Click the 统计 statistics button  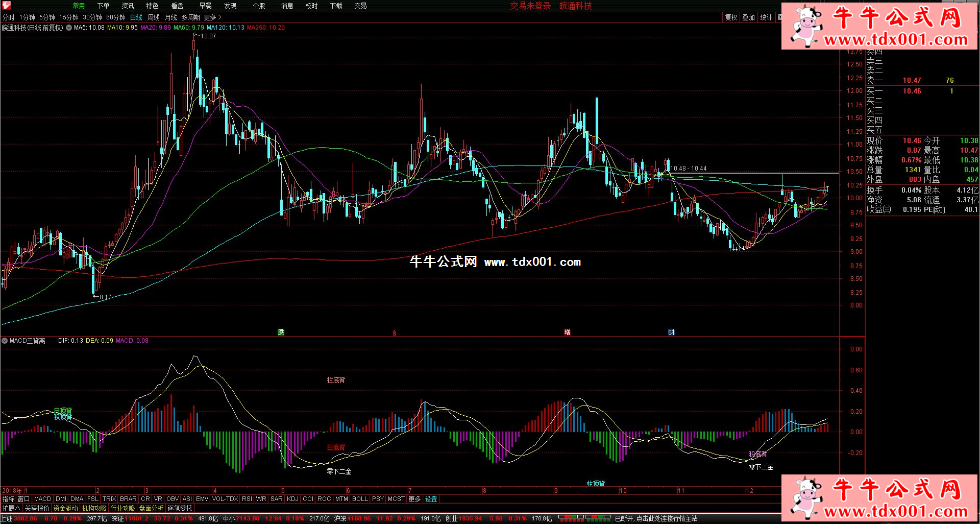coord(766,17)
